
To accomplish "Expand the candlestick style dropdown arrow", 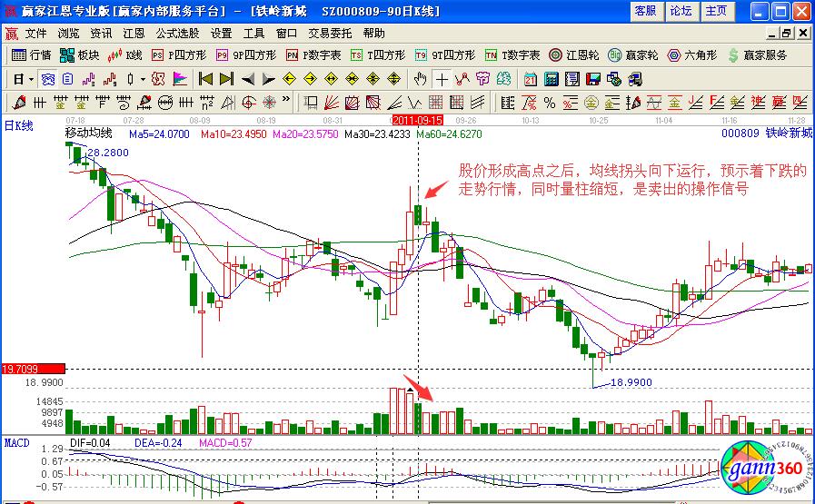I will [x=141, y=79].
